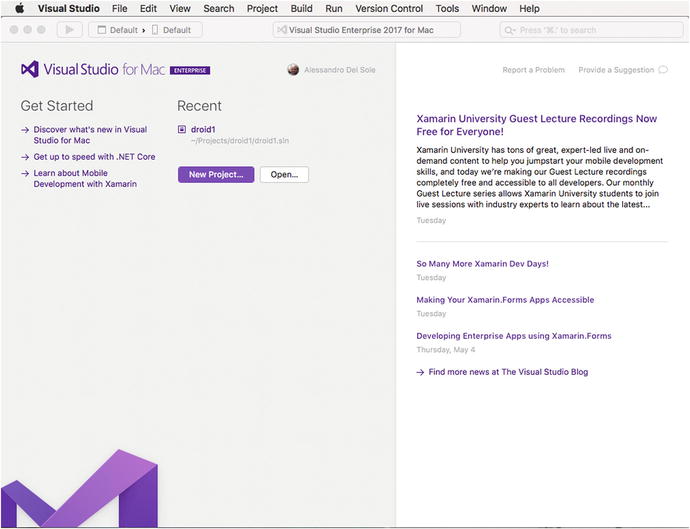
Task: Open the Apple menu
Action: tap(19, 8)
